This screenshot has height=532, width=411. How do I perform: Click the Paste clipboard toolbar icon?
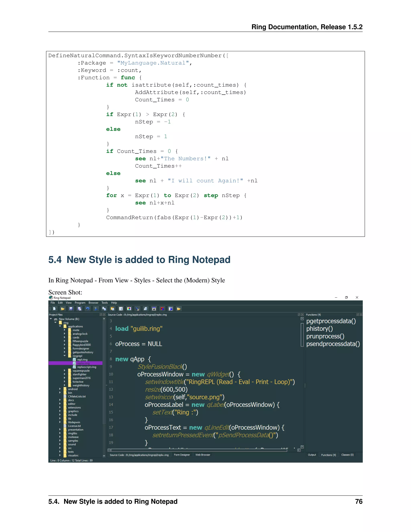113,309
